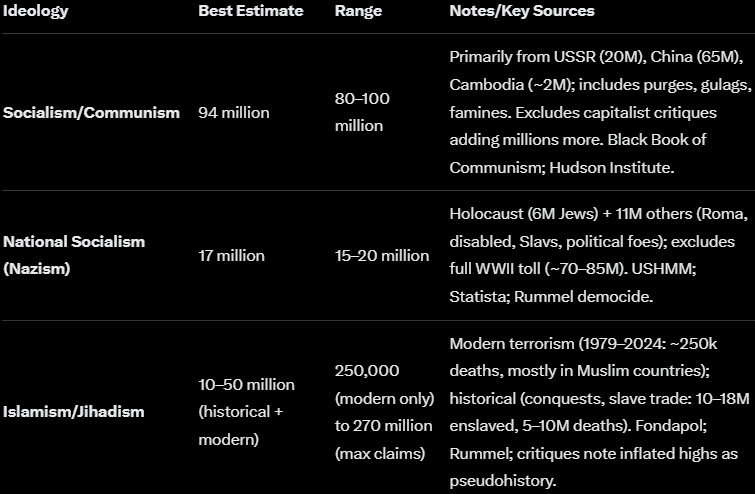Click the 250,000 to 270 million range cell
The height and width of the screenshot is (494, 755).
pyautogui.click(x=384, y=411)
